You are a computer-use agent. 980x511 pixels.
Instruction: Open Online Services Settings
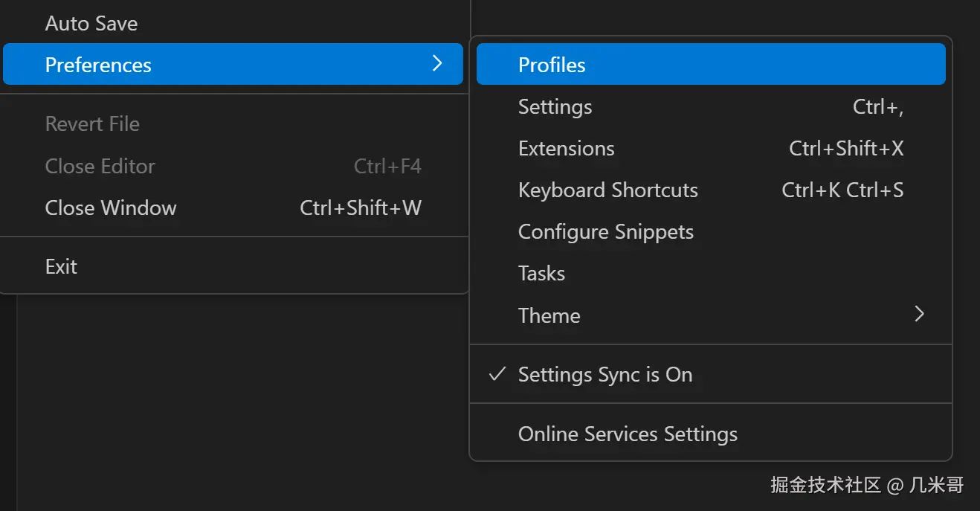click(x=628, y=434)
